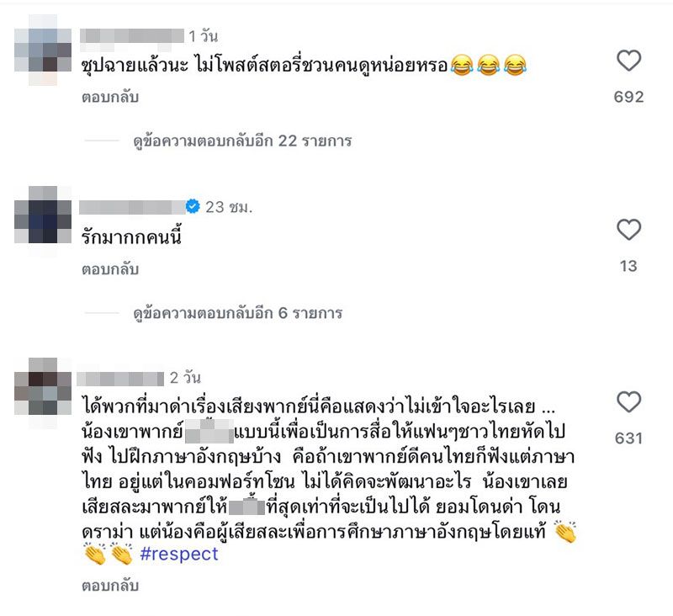Image resolution: width=673 pixels, height=616 pixels.
Task: Expand the 6 more replies
Action: click(x=238, y=313)
